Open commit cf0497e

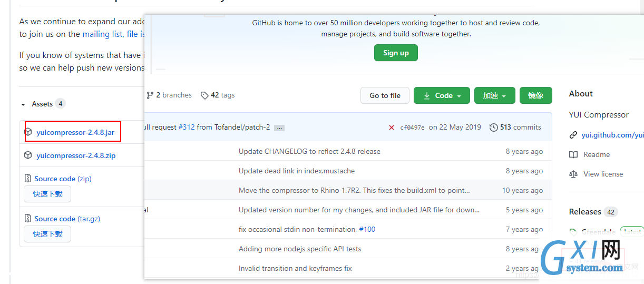coord(412,128)
